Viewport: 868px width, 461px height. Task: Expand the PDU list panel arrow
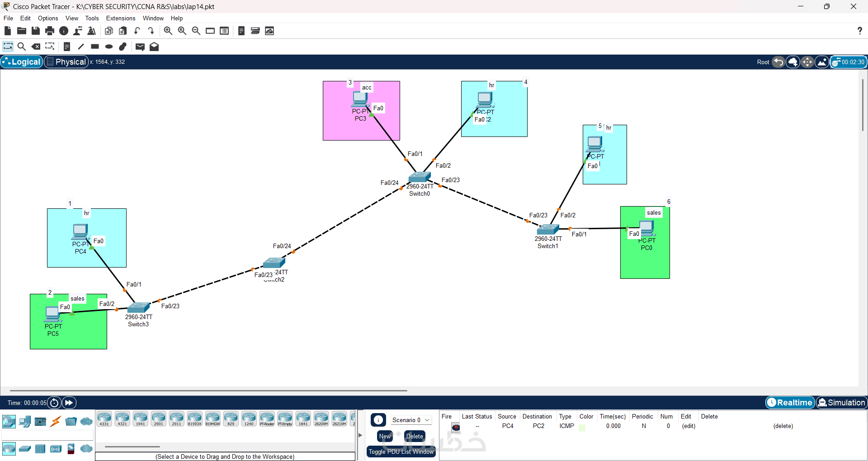360,435
